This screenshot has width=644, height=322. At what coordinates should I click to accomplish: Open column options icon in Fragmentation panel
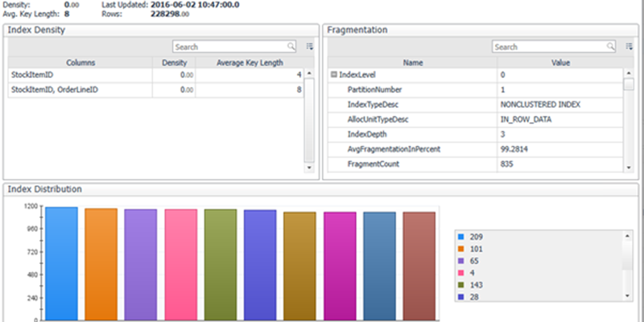[630, 47]
